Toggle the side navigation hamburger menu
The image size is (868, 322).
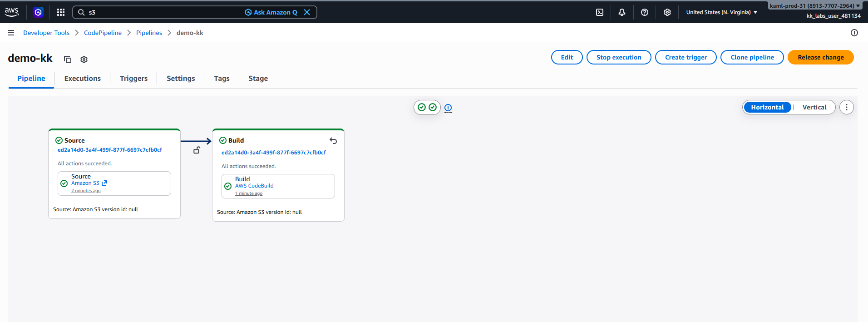click(11, 33)
